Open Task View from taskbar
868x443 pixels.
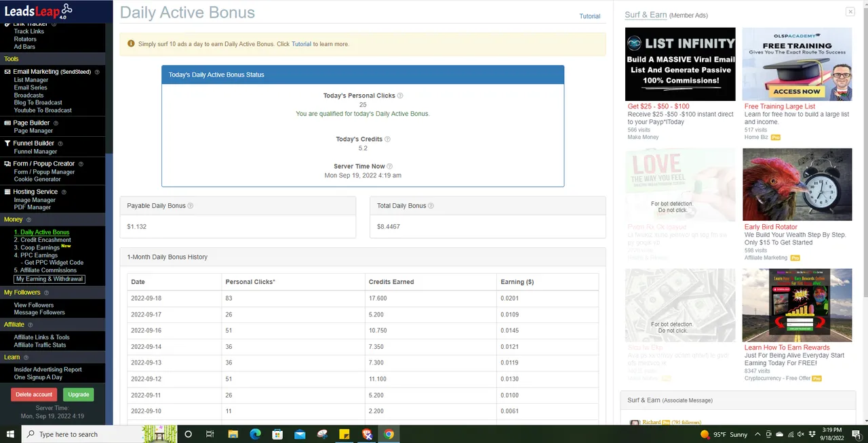(x=210, y=434)
